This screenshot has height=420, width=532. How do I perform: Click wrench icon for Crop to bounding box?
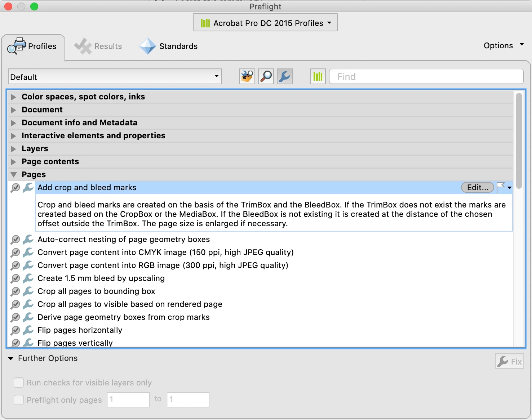coord(28,291)
